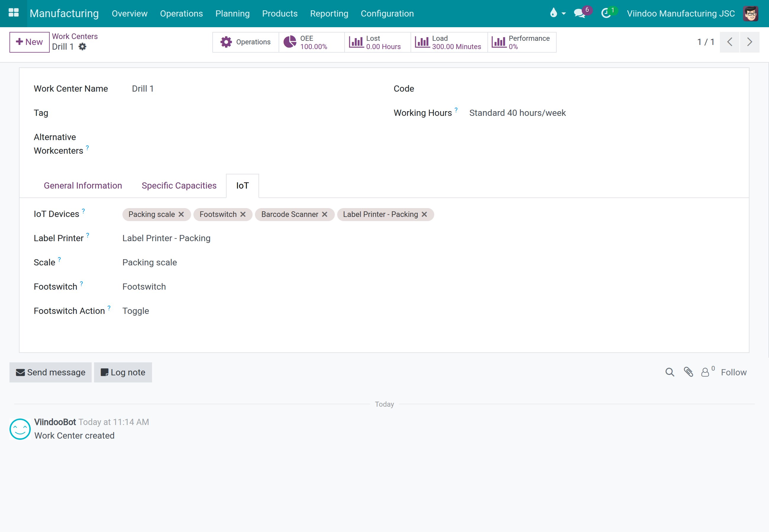The image size is (769, 532).
Task: Open the Label Printer field dropdown
Action: pyautogui.click(x=166, y=238)
